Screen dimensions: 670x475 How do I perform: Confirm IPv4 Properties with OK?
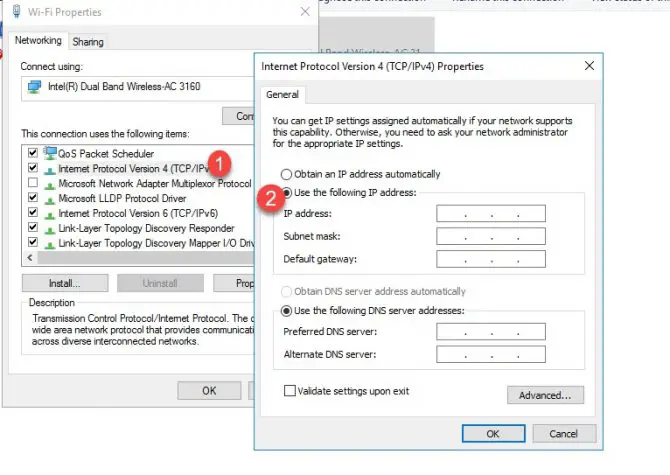point(493,434)
